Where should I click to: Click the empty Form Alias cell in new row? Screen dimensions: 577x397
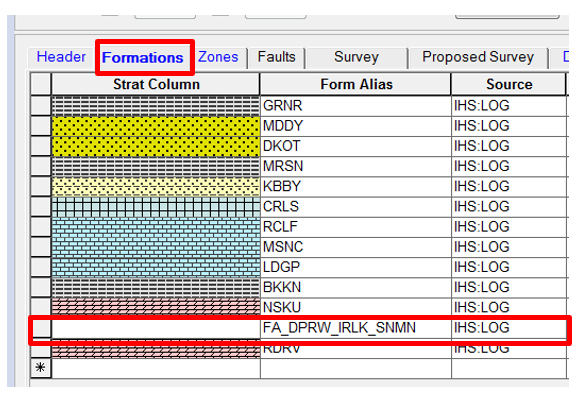point(355,368)
